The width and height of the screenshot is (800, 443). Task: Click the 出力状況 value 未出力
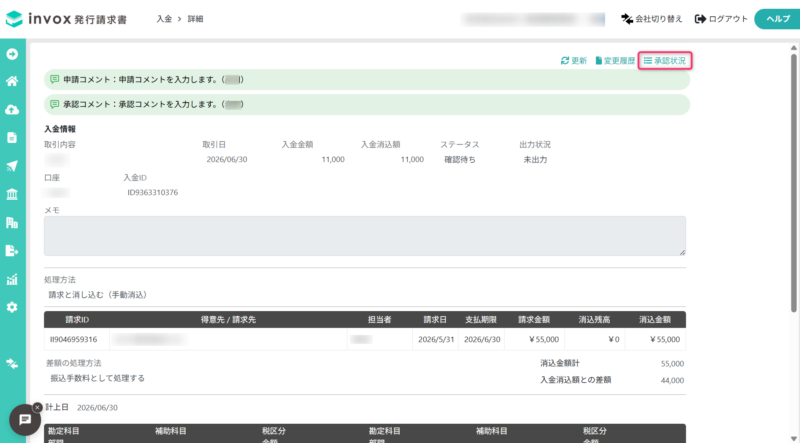[535, 159]
